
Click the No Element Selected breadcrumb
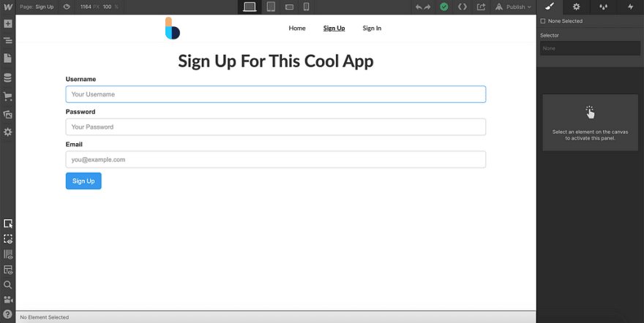coord(45,317)
